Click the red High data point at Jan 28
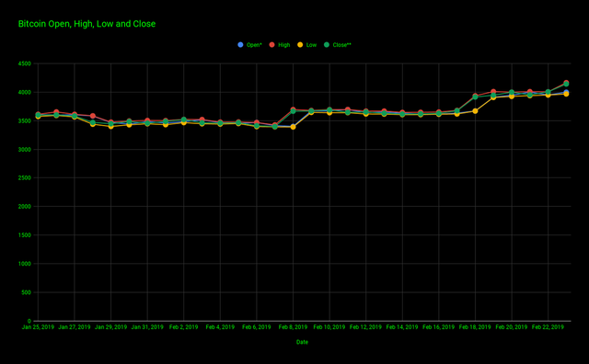Viewport: 589px width, 364px height. (x=93, y=116)
